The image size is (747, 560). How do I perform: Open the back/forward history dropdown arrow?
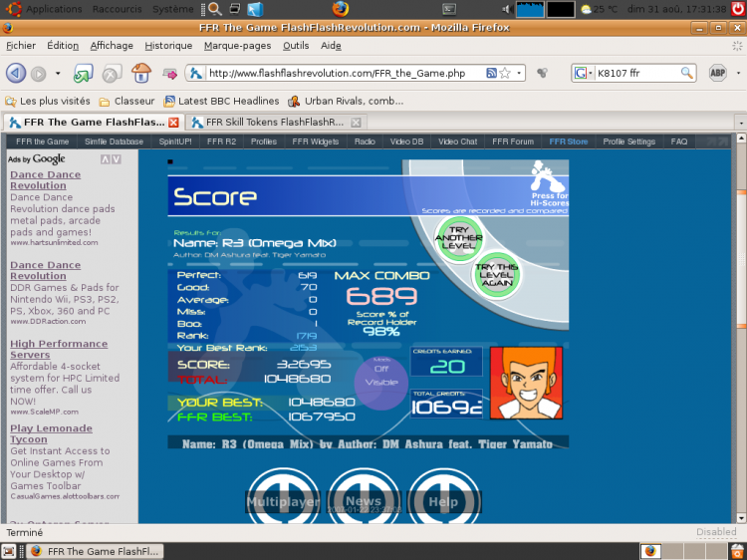[58, 74]
